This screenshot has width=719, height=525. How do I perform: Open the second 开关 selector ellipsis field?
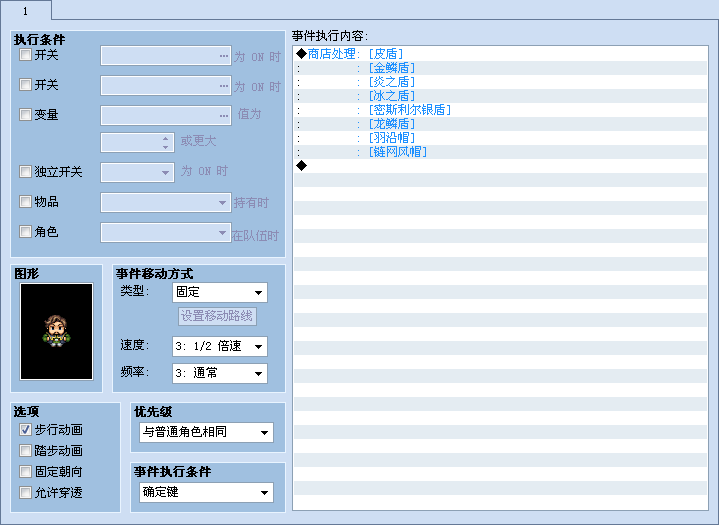(x=166, y=86)
